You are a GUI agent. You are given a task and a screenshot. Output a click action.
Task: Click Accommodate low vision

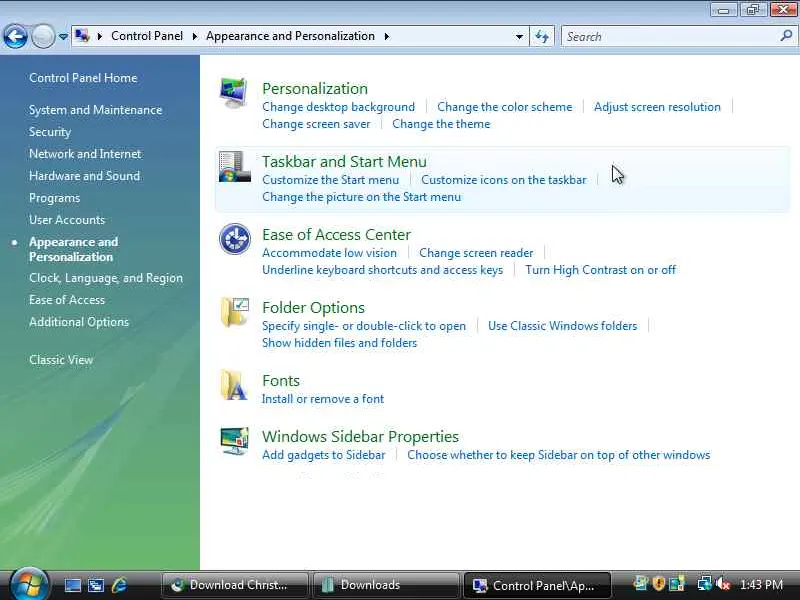point(329,253)
